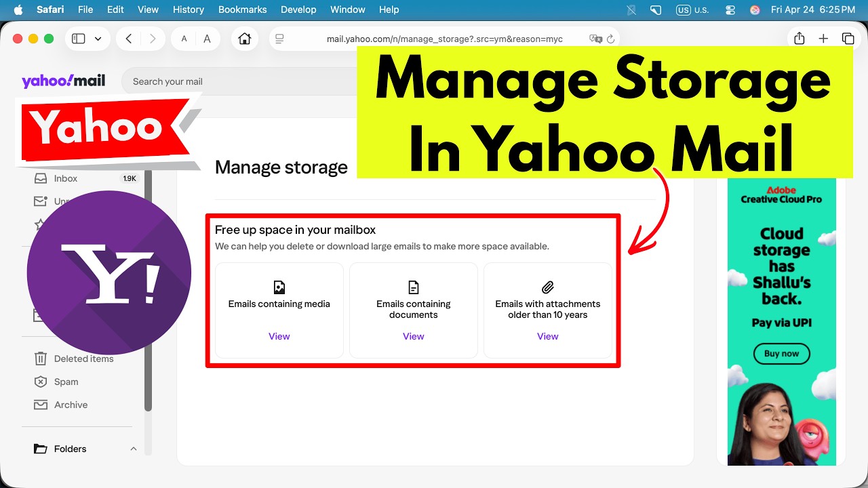The width and height of the screenshot is (868, 488).
Task: Open the Inbox folder
Action: [x=66, y=178]
